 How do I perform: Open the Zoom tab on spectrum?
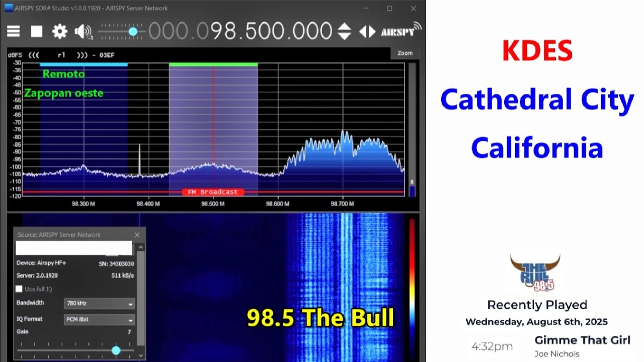[405, 53]
